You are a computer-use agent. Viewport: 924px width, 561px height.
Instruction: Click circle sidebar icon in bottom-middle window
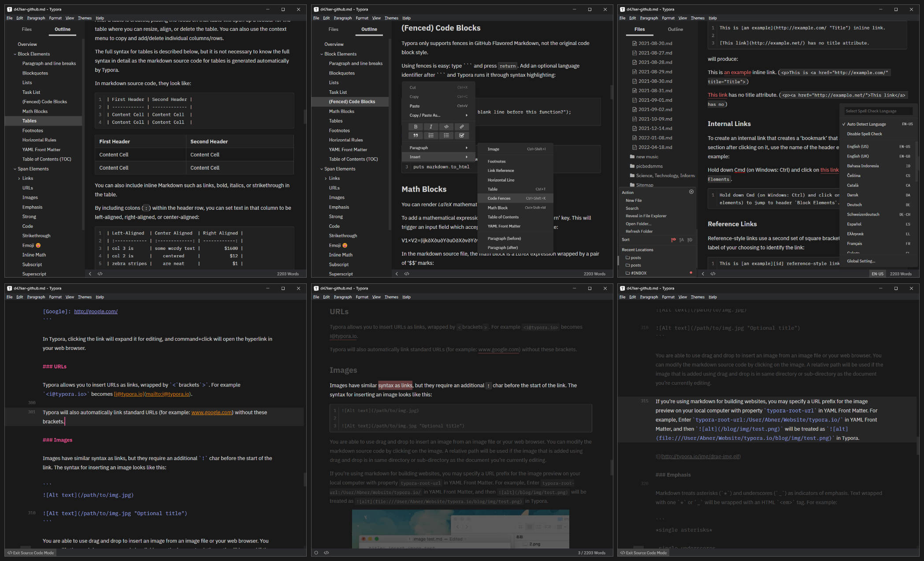coord(316,553)
